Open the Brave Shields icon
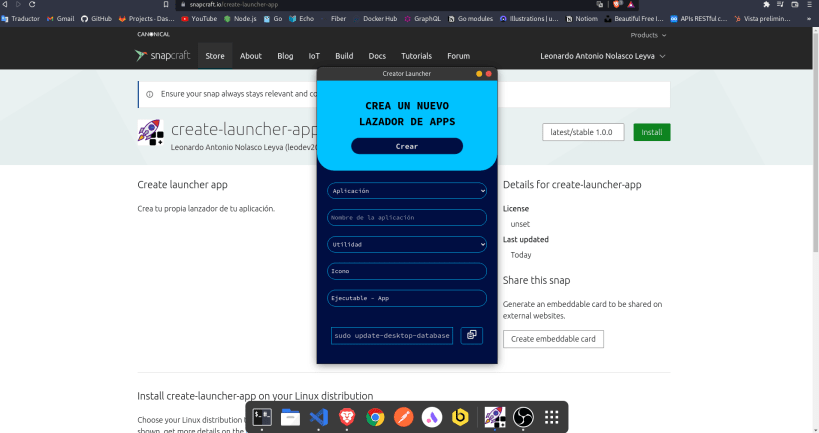This screenshot has width=819, height=433. [x=617, y=4]
